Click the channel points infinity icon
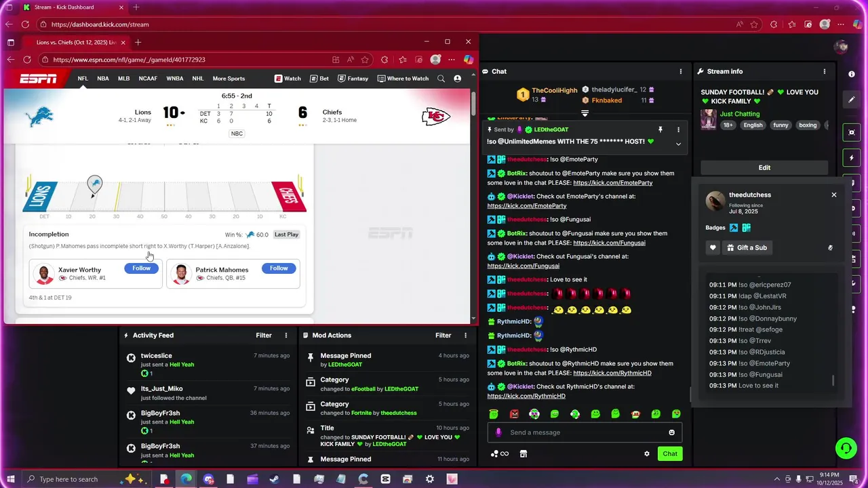 500,454
